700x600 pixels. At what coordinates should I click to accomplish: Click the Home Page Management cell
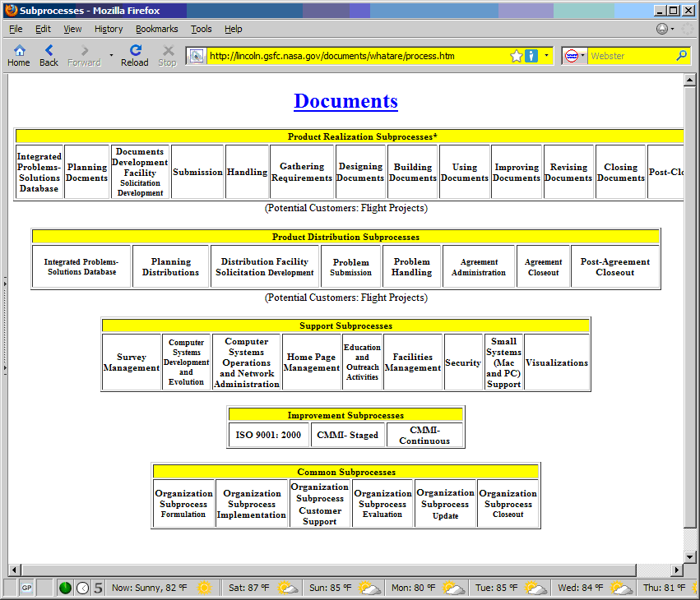[x=311, y=362]
